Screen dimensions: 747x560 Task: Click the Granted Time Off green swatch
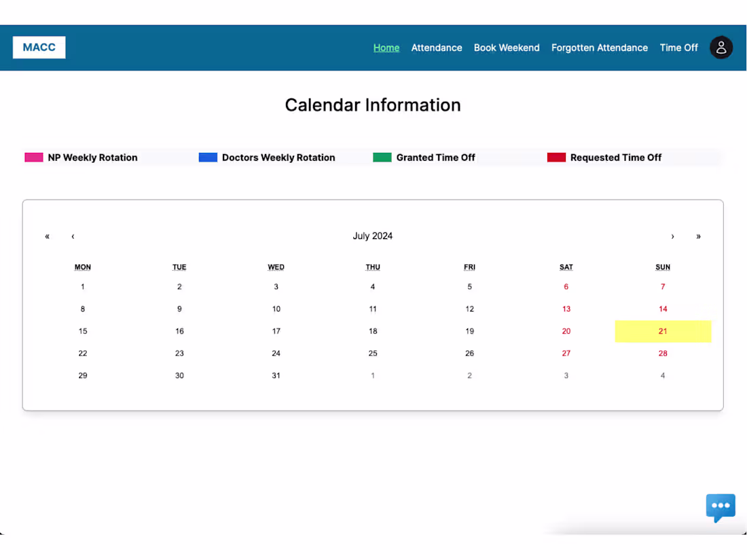[382, 157]
